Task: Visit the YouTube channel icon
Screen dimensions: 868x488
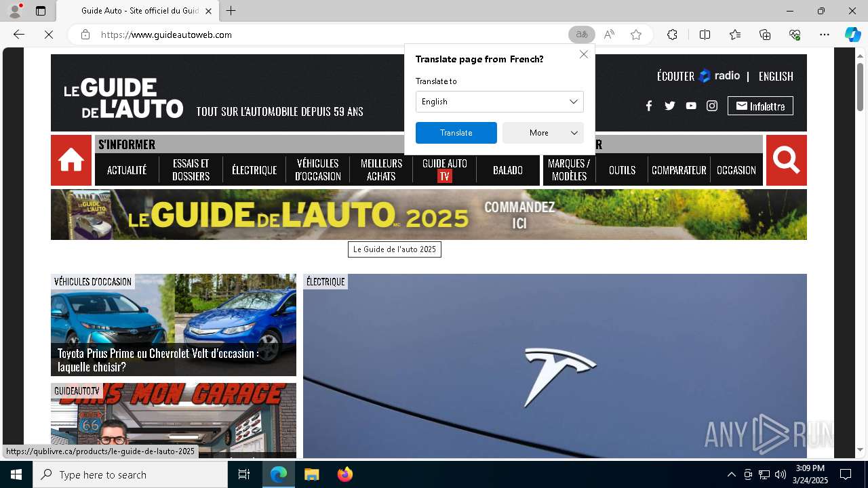Action: click(x=691, y=106)
